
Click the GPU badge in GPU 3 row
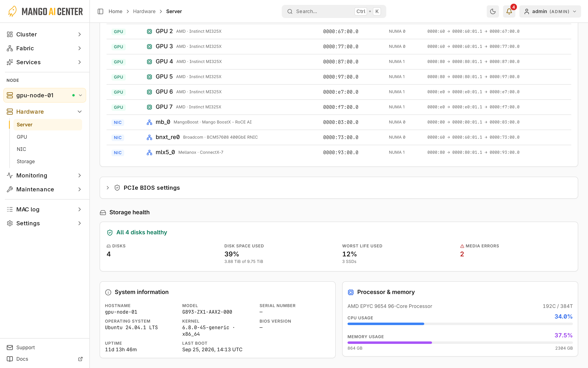(x=119, y=47)
